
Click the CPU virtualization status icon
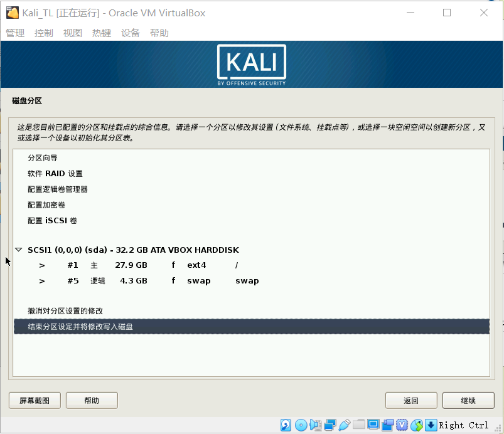[x=402, y=425]
